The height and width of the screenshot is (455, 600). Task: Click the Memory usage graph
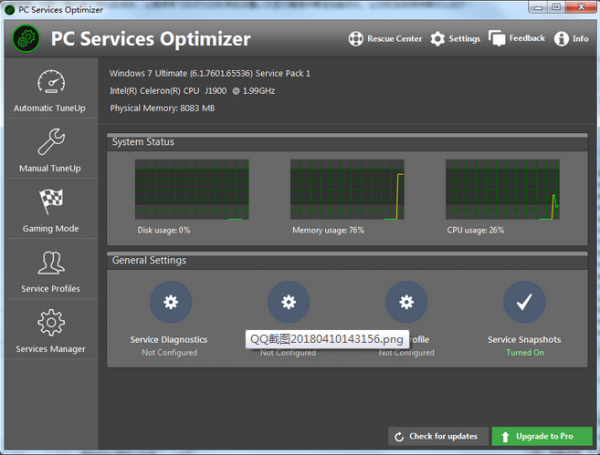[x=347, y=189]
